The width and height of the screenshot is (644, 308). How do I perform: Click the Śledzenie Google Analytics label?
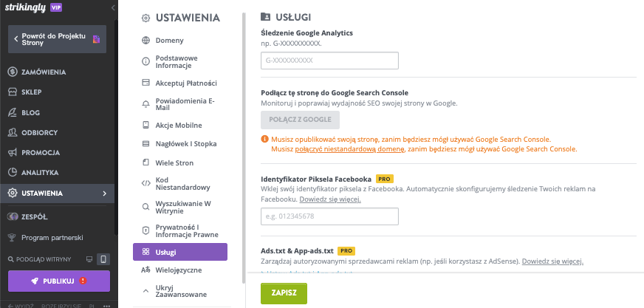pyautogui.click(x=306, y=33)
